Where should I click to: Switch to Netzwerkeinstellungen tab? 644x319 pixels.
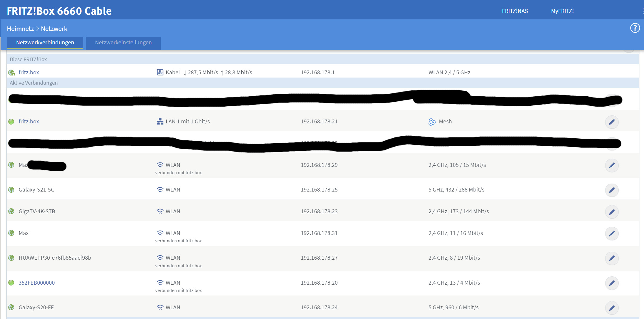(x=123, y=43)
